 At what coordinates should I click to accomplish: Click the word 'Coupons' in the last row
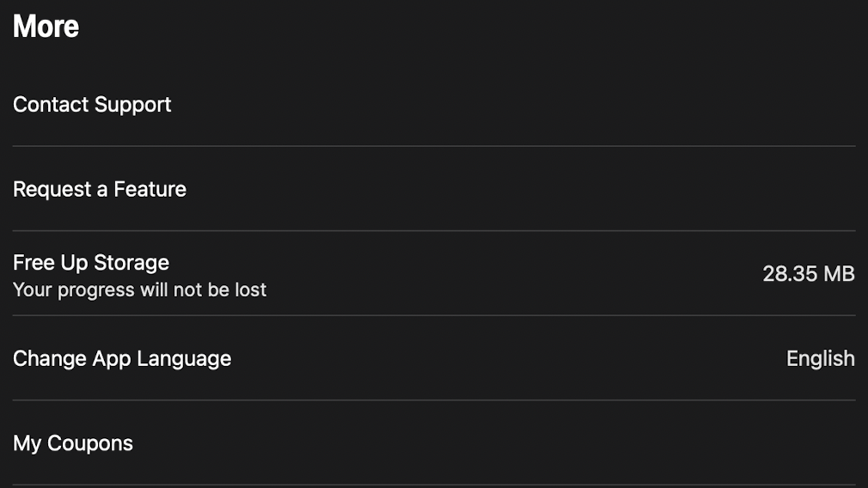(x=90, y=443)
